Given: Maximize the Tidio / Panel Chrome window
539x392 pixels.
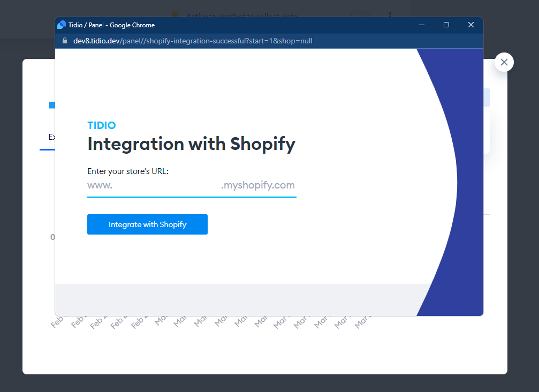Looking at the screenshot, I should click(x=446, y=25).
